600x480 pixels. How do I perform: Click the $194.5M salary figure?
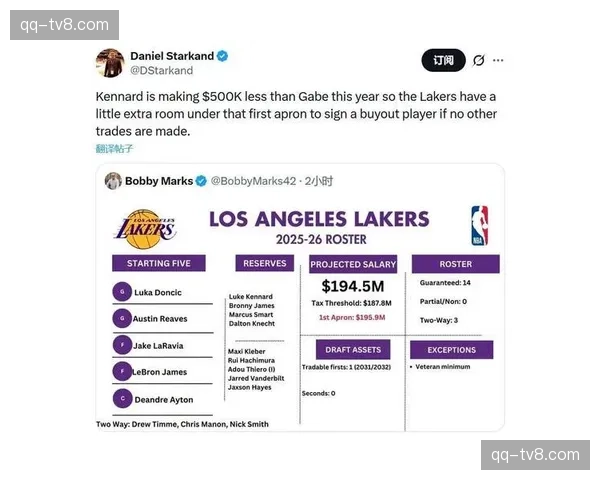(353, 286)
